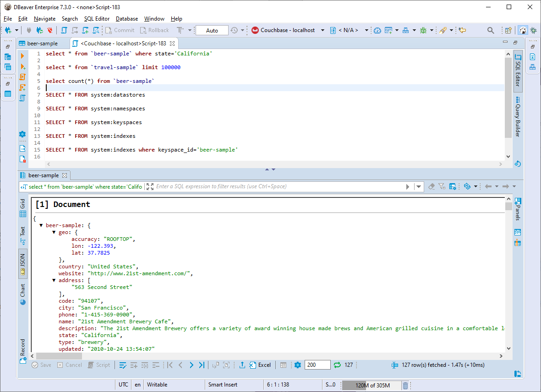The image size is (541, 392).
Task: Click the New Connection plug icon
Action: (8, 30)
